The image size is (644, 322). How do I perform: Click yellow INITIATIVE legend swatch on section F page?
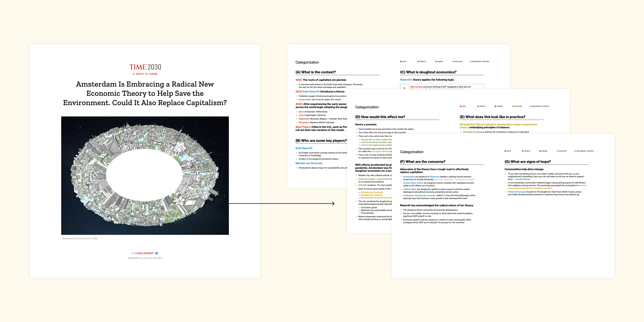(x=558, y=151)
